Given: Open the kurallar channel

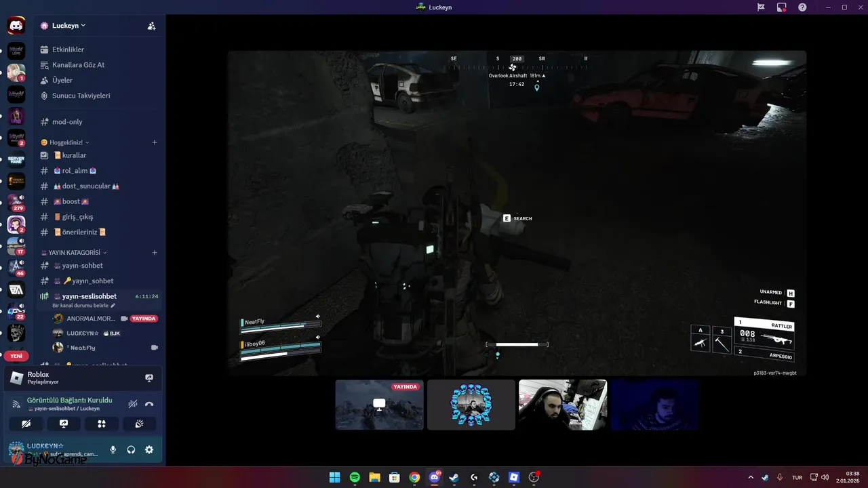Looking at the screenshot, I should pyautogui.click(x=98, y=155).
